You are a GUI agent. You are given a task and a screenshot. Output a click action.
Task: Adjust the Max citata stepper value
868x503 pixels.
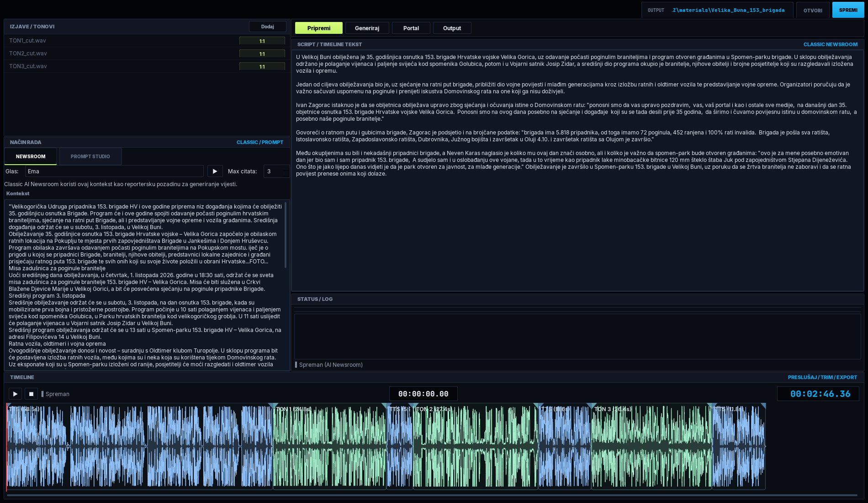276,171
